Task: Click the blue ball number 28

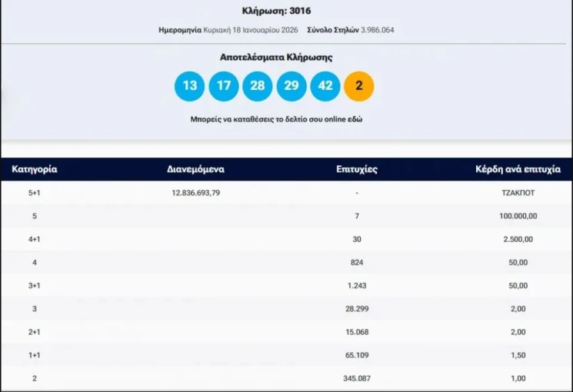Action: (x=258, y=85)
